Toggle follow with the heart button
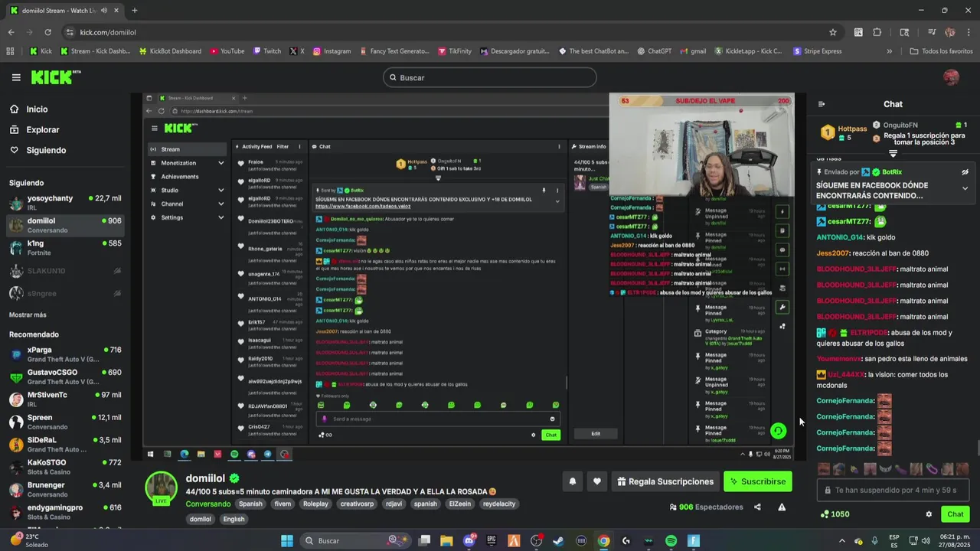Image resolution: width=980 pixels, height=551 pixels. pos(597,481)
